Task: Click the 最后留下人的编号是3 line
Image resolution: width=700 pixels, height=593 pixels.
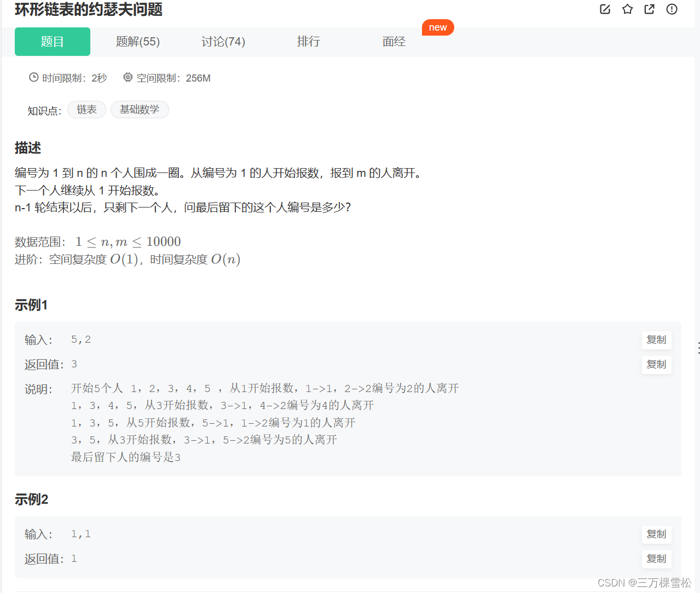Action: click(x=126, y=457)
